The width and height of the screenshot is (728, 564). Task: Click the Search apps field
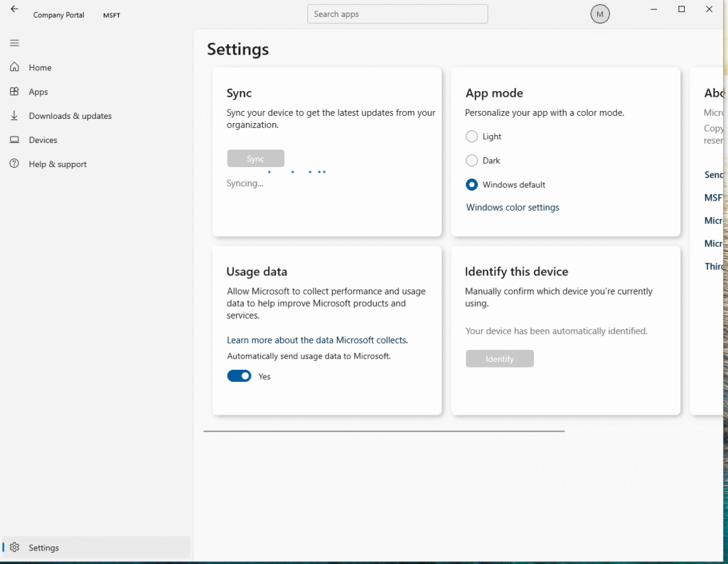397,14
